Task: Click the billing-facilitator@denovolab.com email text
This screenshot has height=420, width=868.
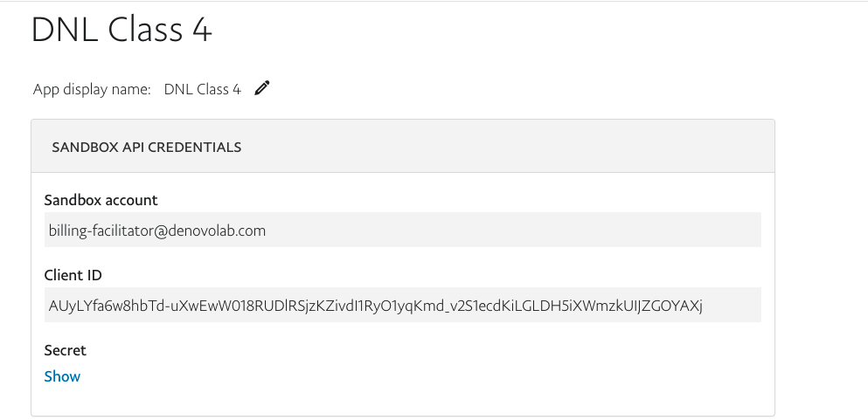Action: tap(157, 231)
